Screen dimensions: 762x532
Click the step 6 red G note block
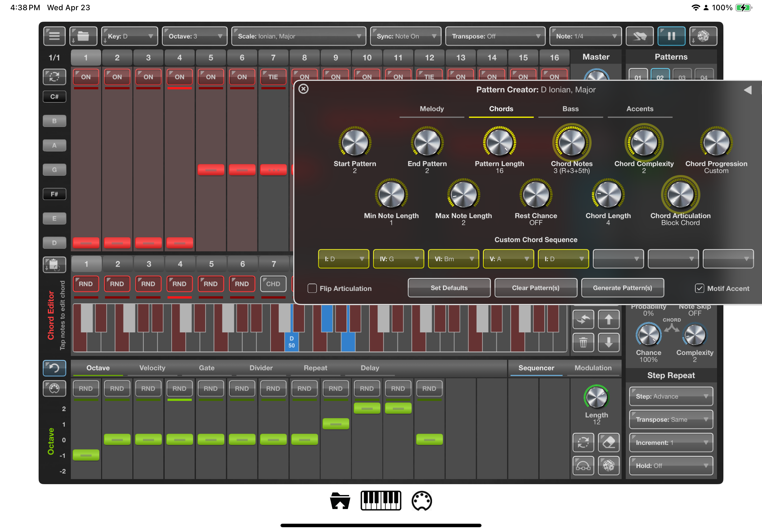coord(242,170)
